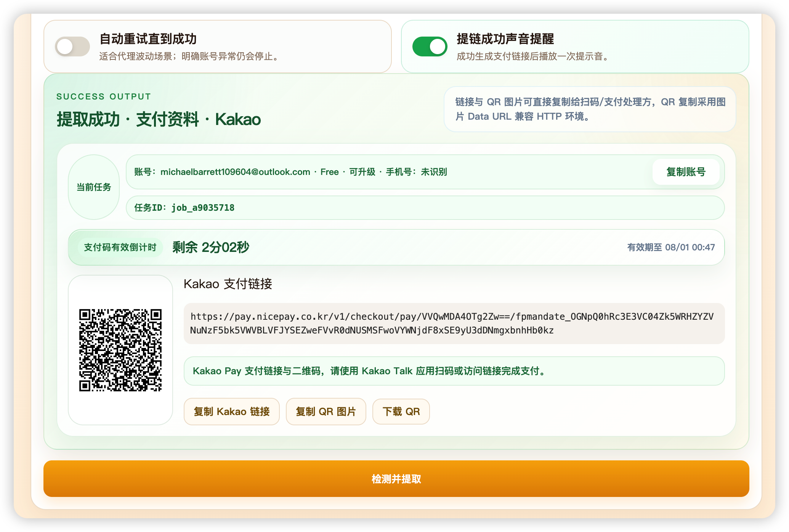Click the 提取成功 · 支付资料 · Kakao title
This screenshot has height=532, width=789.
coord(159,119)
